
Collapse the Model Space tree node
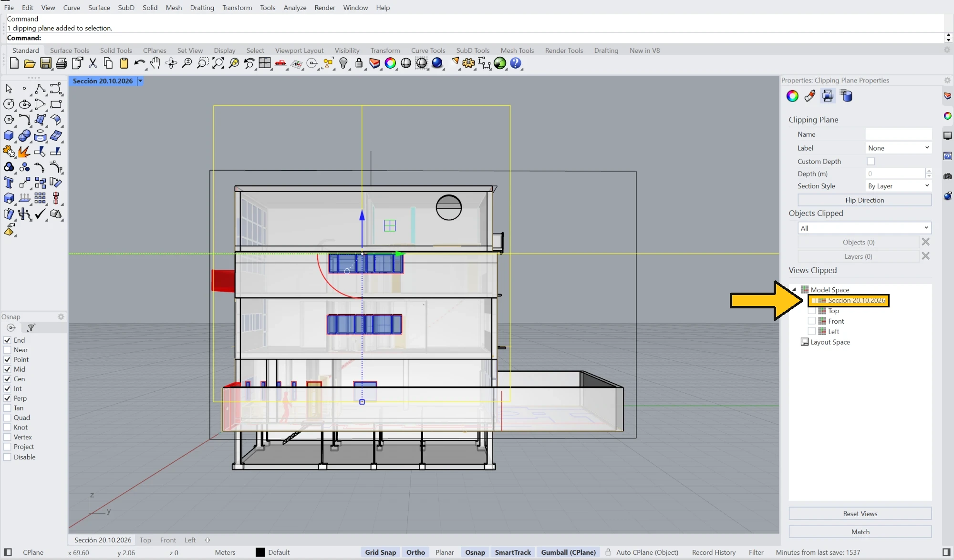(794, 290)
